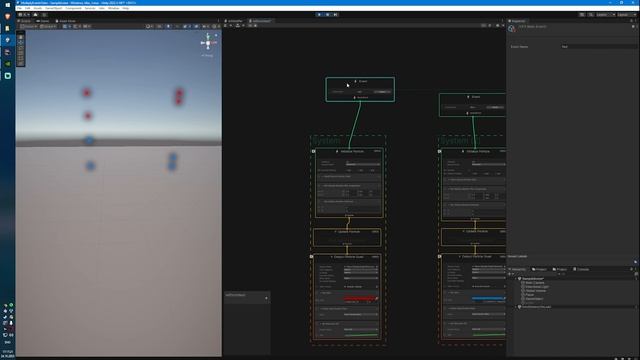The width and height of the screenshot is (640, 360).
Task: Select Directional Light in Hierarchy
Action: click(537, 287)
